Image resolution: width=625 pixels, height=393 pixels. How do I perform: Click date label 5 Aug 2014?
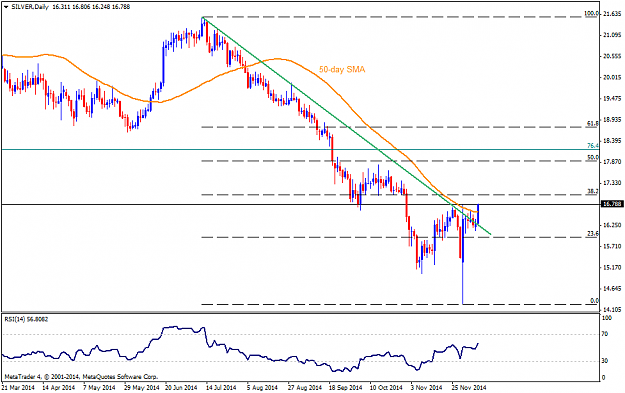[262, 387]
